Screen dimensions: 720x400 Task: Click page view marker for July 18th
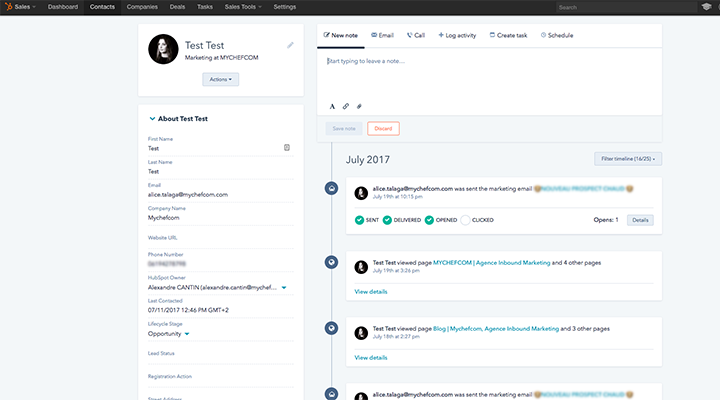(x=331, y=328)
